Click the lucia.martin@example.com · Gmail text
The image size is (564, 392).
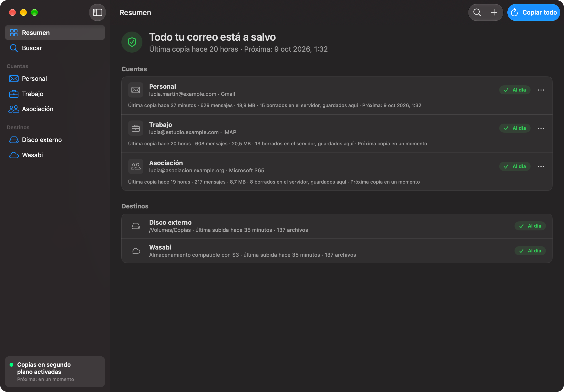tap(192, 94)
